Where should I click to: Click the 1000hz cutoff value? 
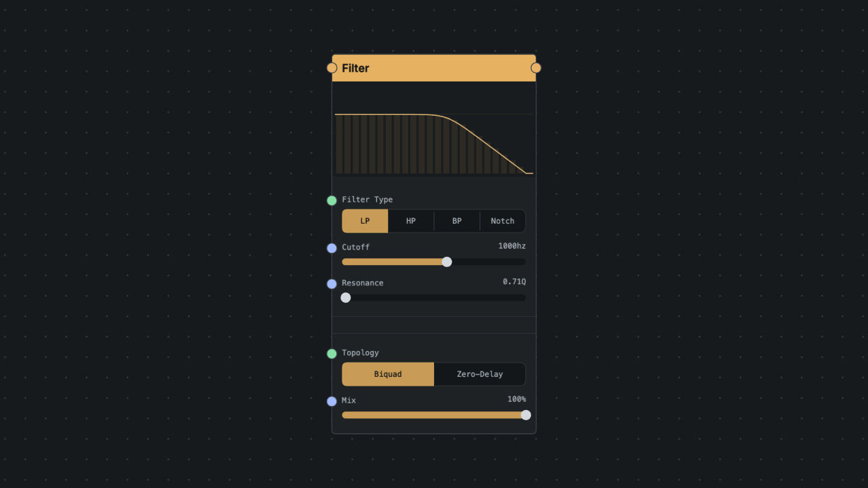point(512,246)
